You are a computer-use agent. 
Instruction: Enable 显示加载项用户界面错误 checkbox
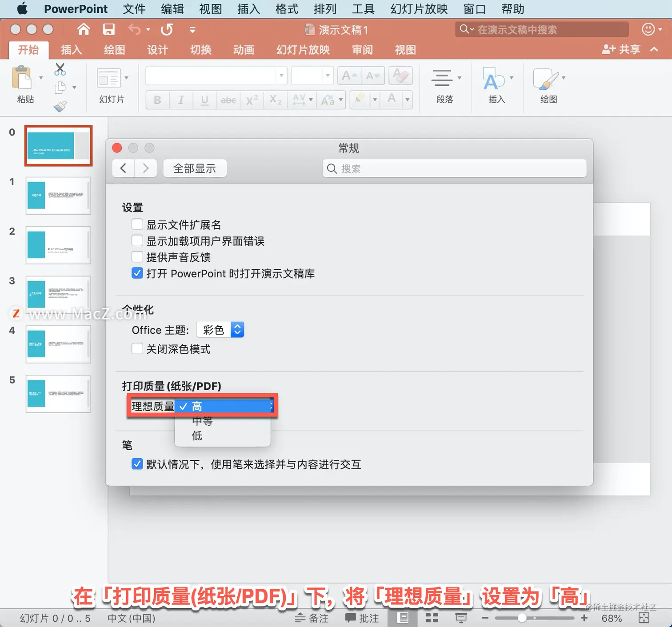[137, 241]
